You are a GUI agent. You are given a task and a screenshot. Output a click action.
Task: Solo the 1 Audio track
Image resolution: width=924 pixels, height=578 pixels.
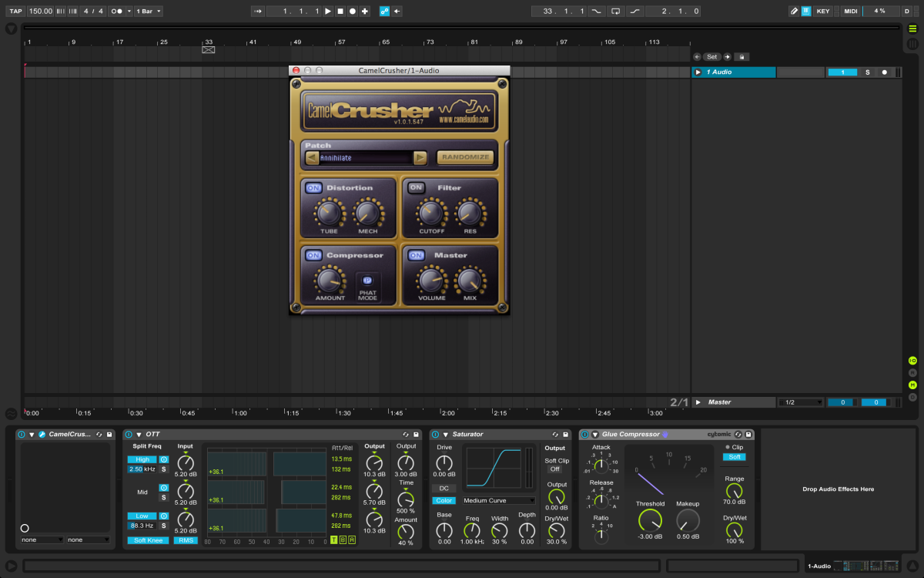867,72
